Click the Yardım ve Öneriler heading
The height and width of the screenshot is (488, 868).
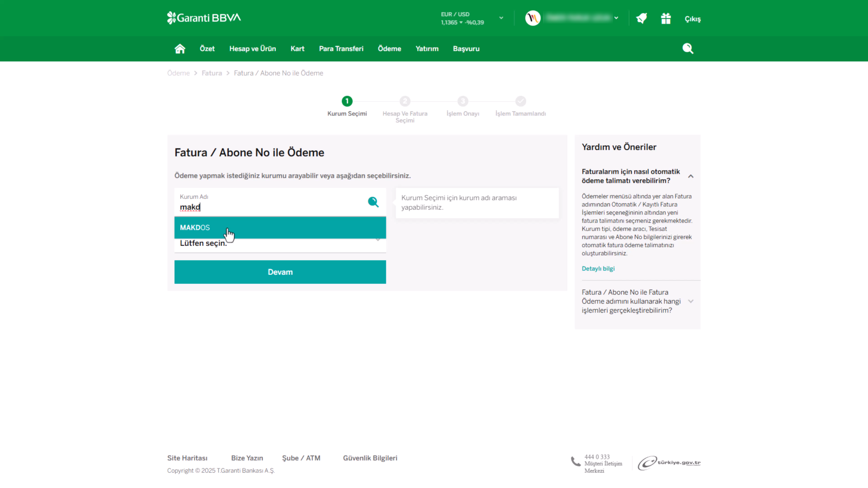pos(619,147)
